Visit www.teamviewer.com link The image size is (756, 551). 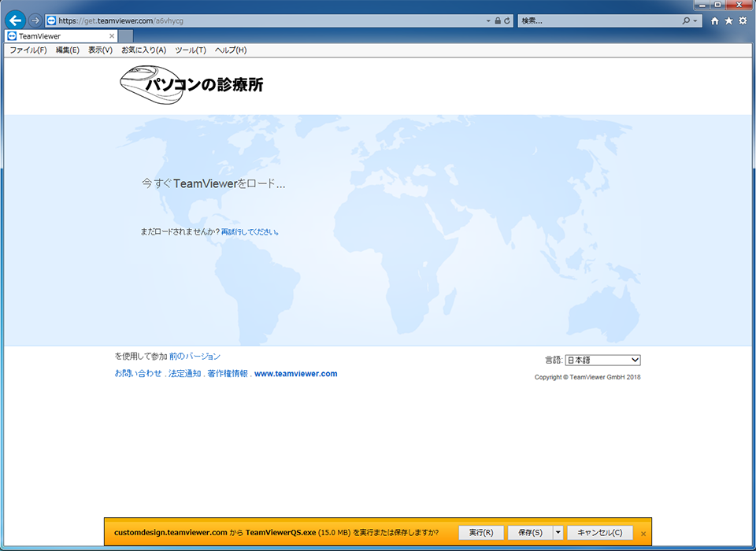[x=296, y=374]
